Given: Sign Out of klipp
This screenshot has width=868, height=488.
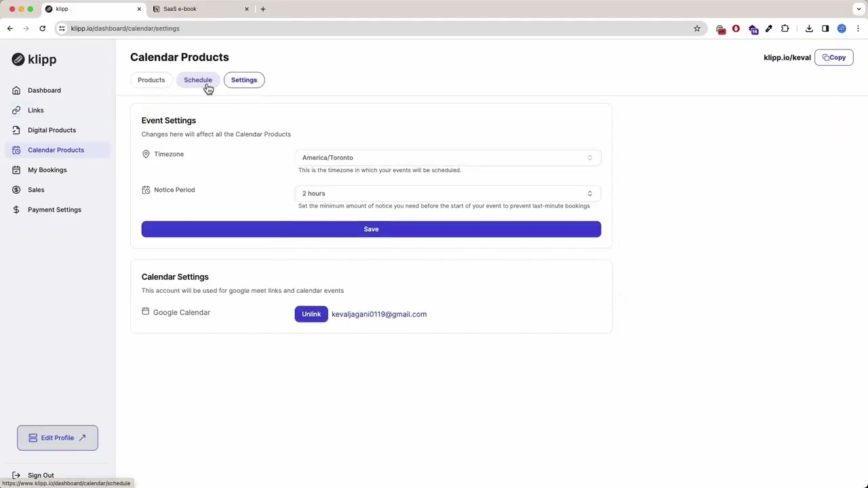Looking at the screenshot, I should 41,475.
